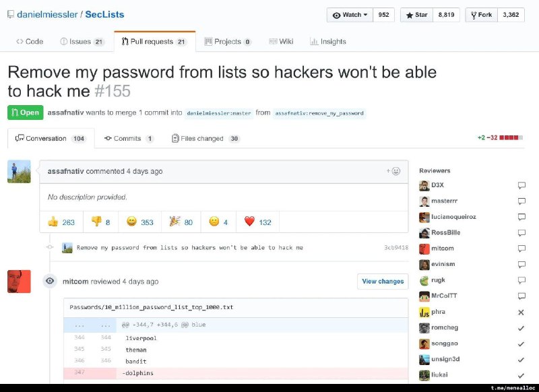Click the laugh reaction 353
This screenshot has height=392, width=539.
pyautogui.click(x=140, y=222)
